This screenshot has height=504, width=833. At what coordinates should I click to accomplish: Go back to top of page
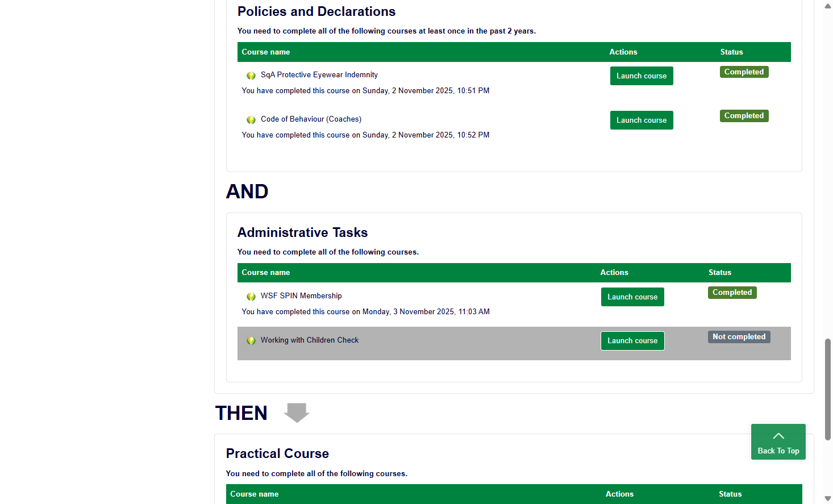point(778,442)
